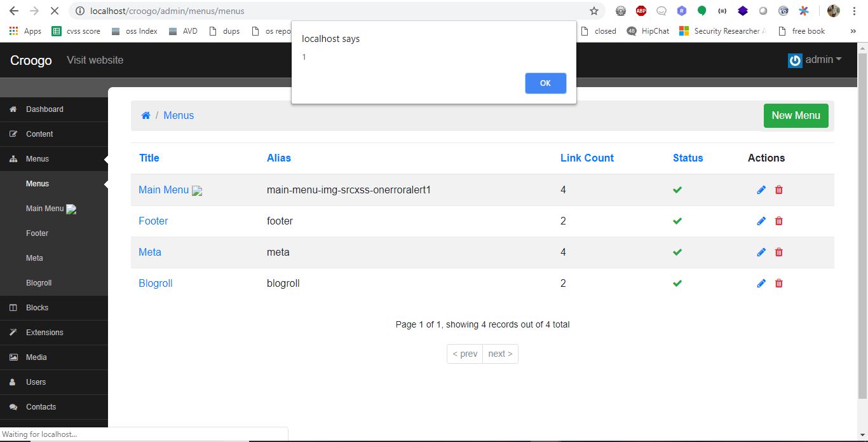Open the Blogroll title link in table

[x=156, y=284]
